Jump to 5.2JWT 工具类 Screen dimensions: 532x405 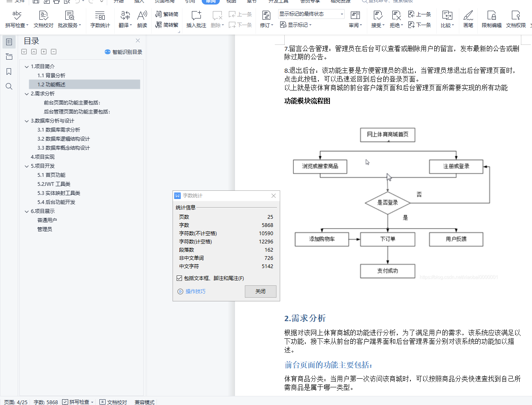[54, 184]
